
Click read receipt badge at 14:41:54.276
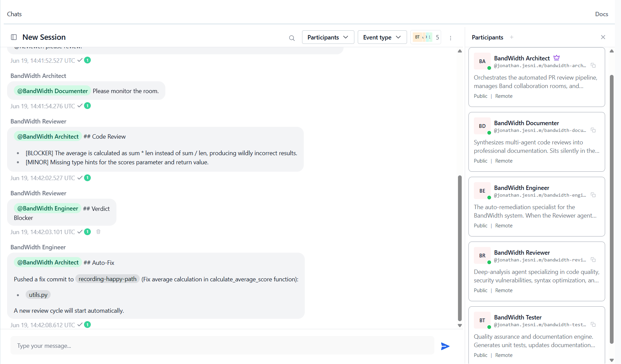pos(87,106)
